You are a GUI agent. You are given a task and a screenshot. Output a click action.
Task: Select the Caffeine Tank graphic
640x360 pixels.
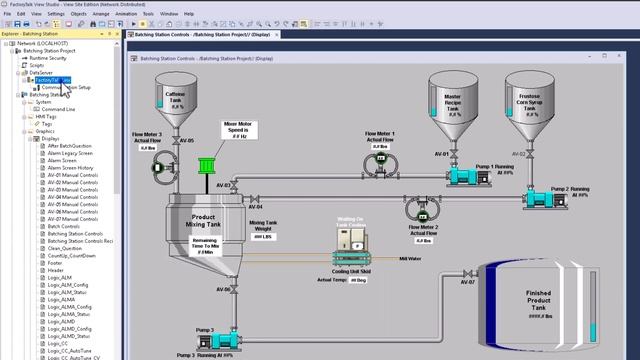point(176,100)
